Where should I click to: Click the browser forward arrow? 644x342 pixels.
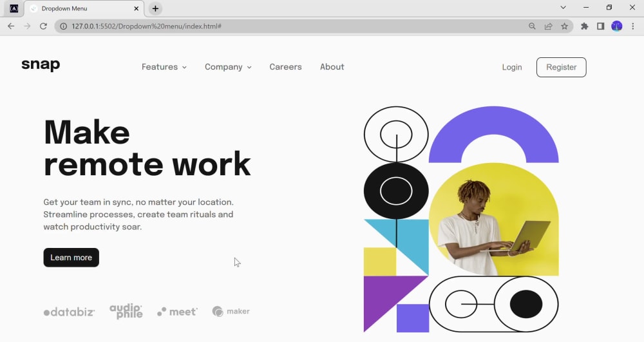point(27,26)
